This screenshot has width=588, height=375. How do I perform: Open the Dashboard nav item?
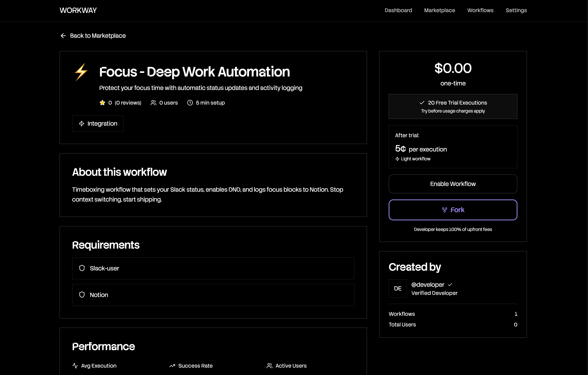click(x=398, y=10)
